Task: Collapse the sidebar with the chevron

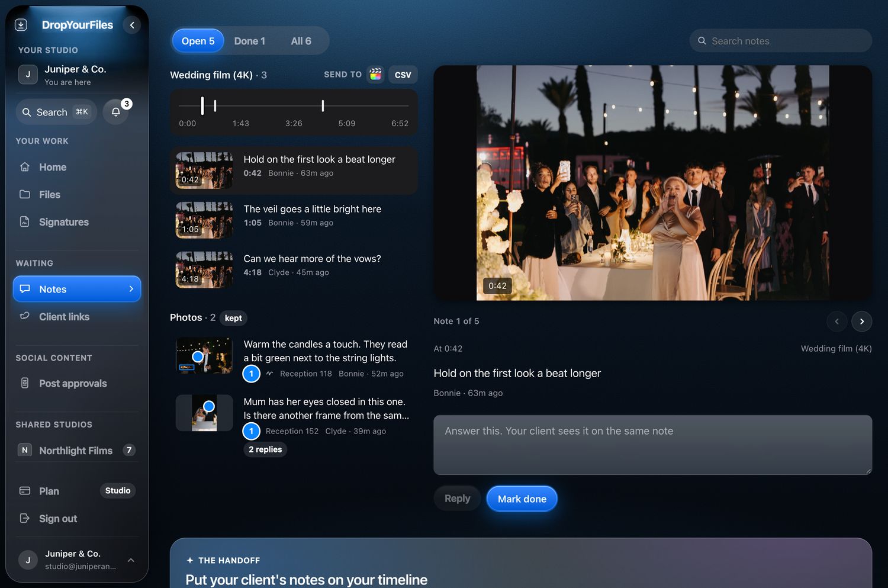Action: pos(132,25)
